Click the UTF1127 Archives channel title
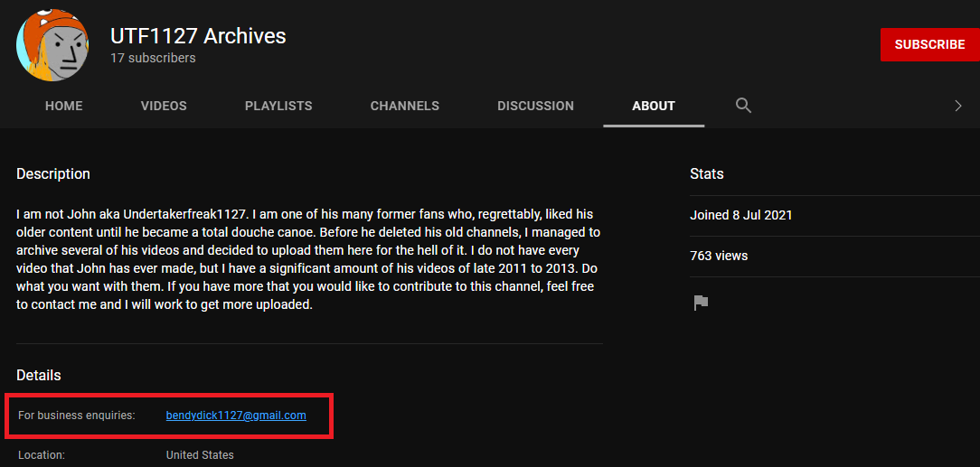980x467 pixels. coord(198,36)
